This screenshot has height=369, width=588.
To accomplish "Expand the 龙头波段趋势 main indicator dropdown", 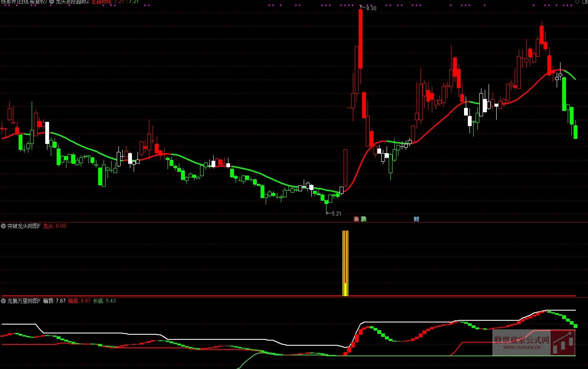I will [52, 2].
